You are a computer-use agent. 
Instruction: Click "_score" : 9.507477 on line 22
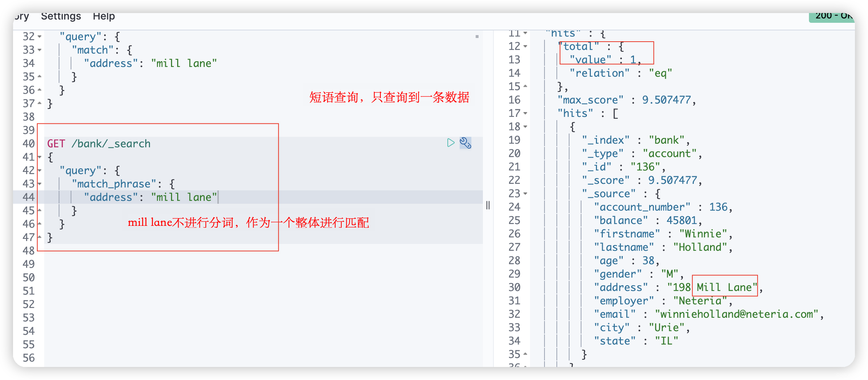click(642, 180)
